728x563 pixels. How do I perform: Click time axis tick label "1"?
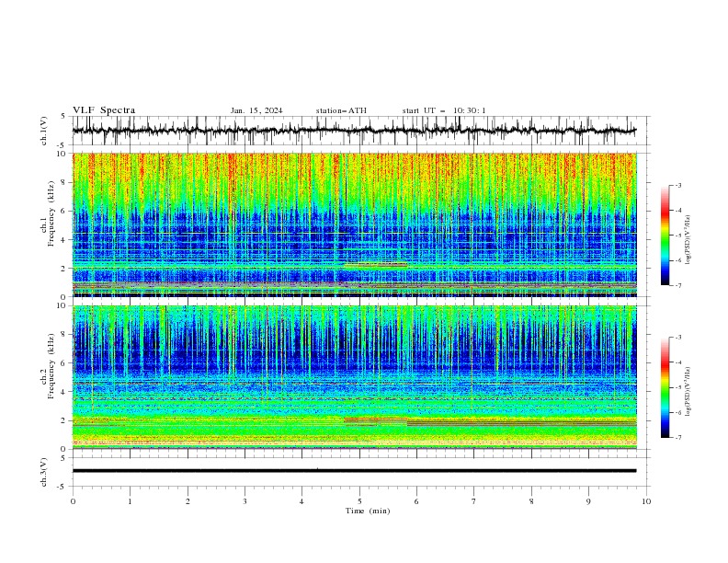[x=130, y=501]
